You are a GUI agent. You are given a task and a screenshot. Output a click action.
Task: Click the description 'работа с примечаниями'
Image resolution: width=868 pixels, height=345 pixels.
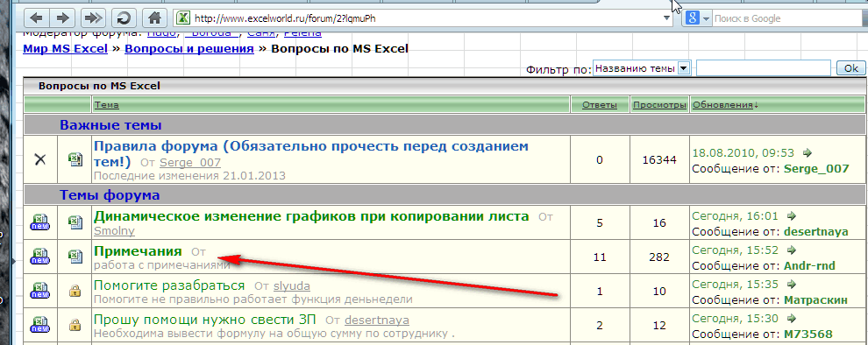pyautogui.click(x=161, y=266)
